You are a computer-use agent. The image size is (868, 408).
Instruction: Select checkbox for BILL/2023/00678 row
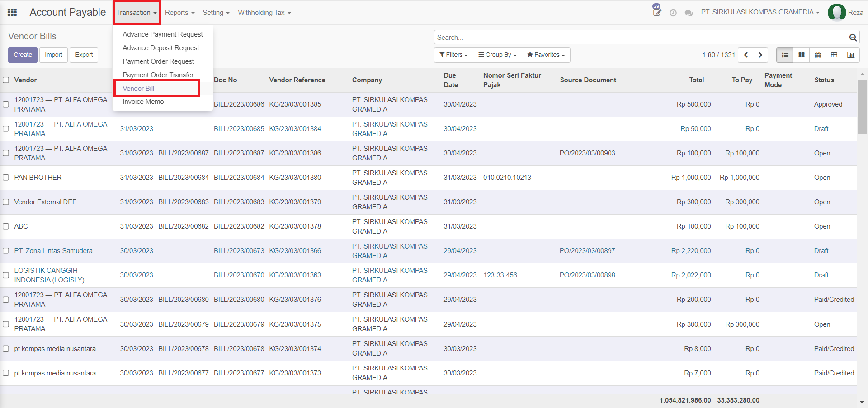pos(6,349)
